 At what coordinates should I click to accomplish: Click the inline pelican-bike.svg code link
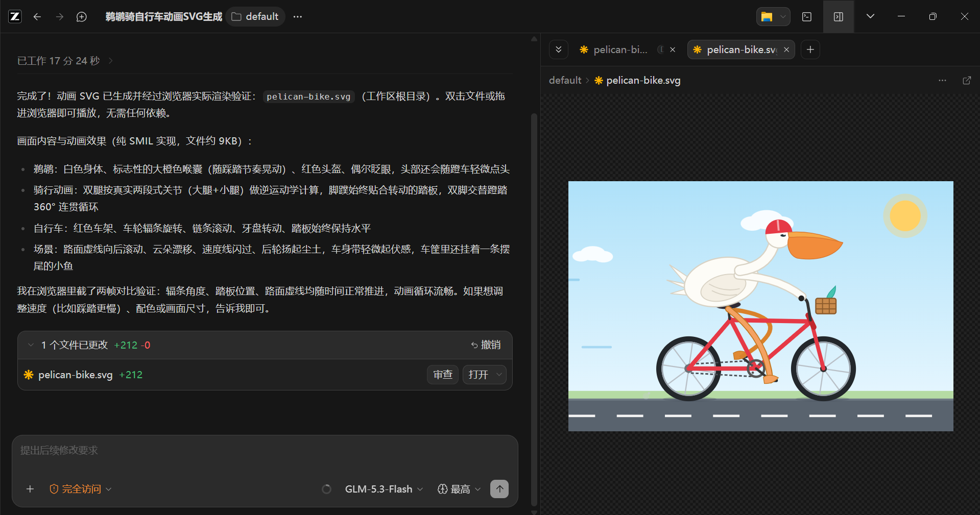tap(308, 96)
